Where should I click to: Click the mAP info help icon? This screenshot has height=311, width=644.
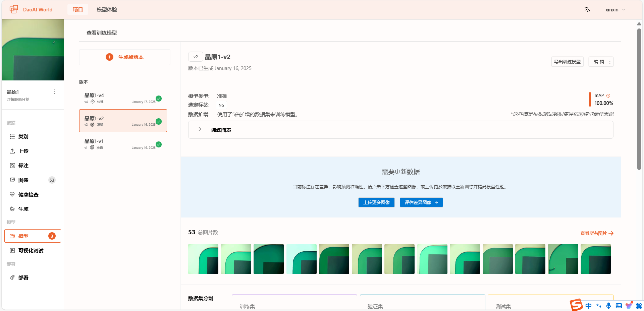(608, 96)
